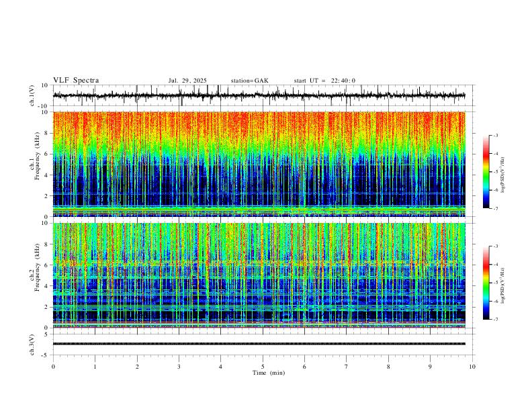Click the "6" tick on the time axis
Screen dimensions: 532x411
pos(304,367)
